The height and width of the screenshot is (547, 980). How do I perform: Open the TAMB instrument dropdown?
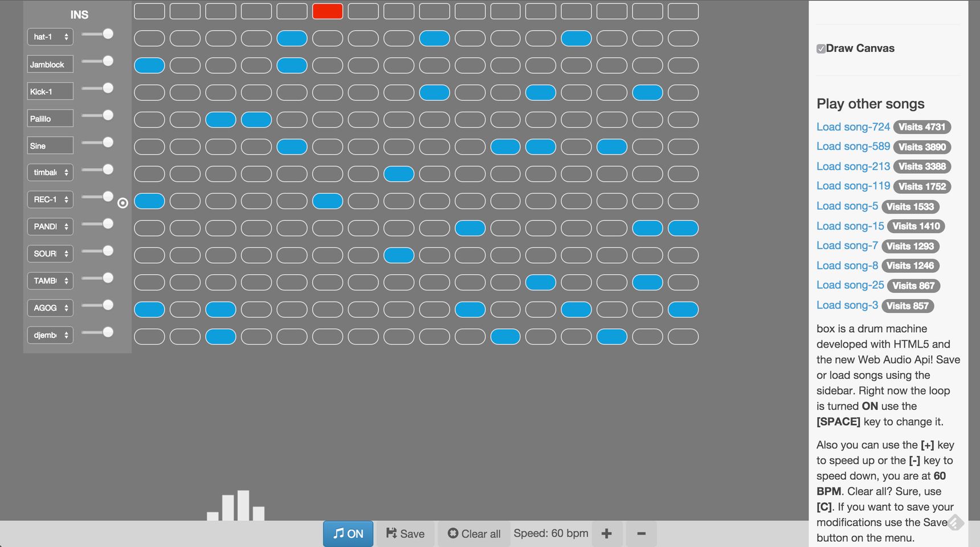click(50, 281)
